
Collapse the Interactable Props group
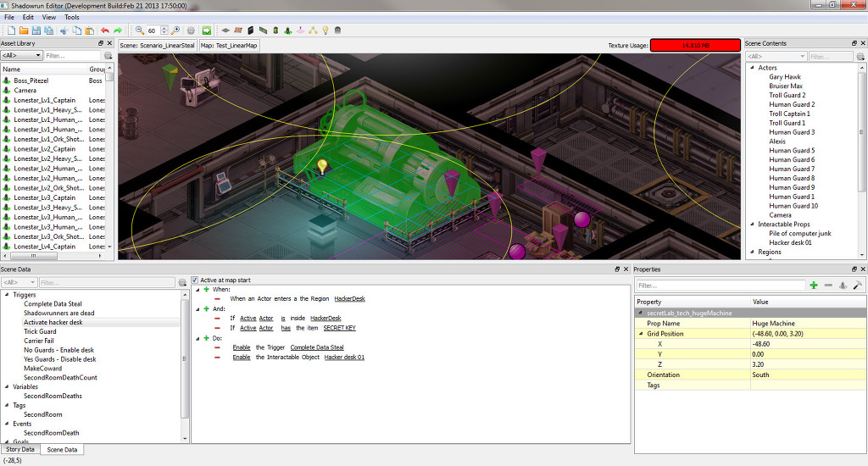point(752,225)
